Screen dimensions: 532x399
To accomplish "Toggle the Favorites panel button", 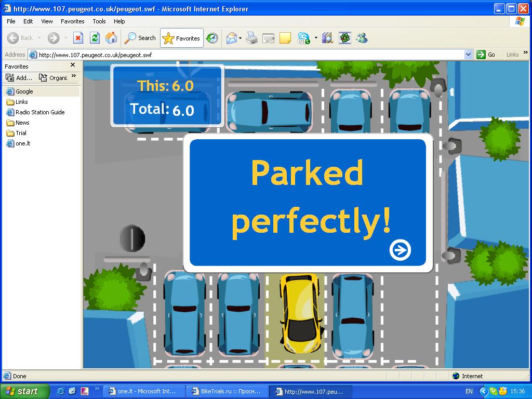I will coord(181,38).
